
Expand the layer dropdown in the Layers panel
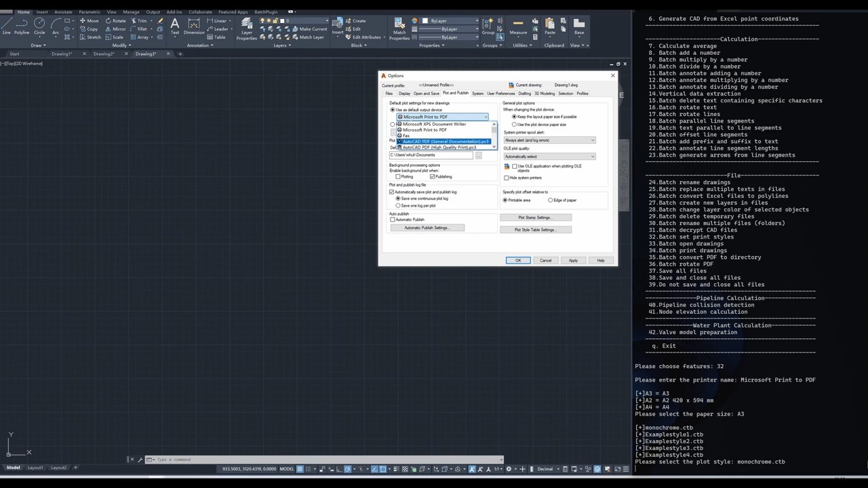coord(327,20)
